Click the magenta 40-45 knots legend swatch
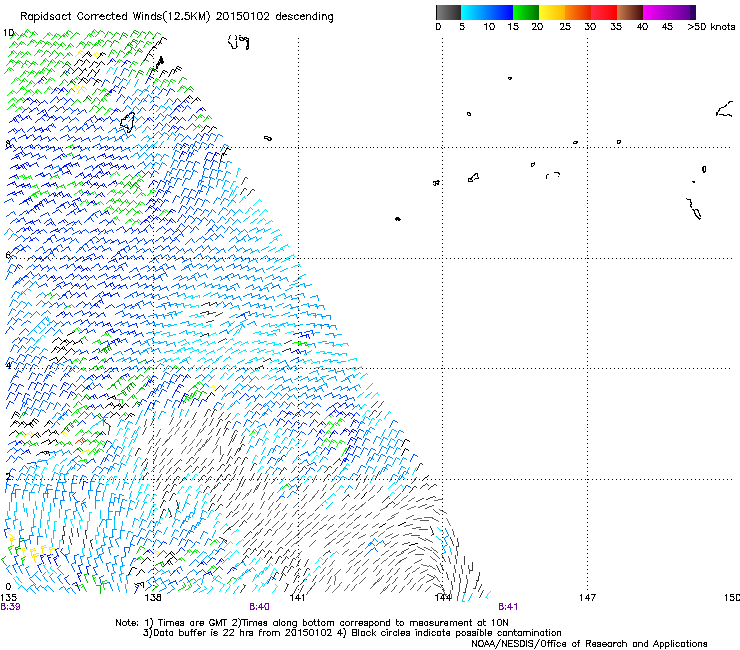 click(x=656, y=12)
